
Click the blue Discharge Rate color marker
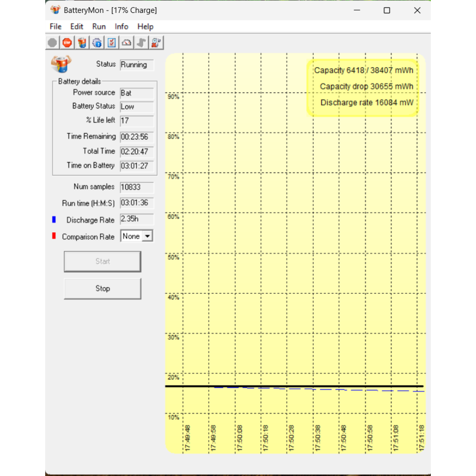click(x=54, y=220)
